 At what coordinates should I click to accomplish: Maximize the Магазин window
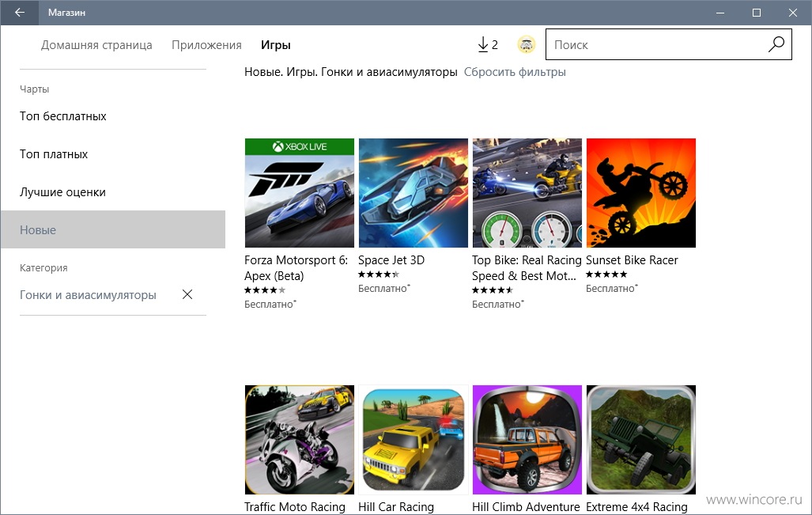point(757,13)
